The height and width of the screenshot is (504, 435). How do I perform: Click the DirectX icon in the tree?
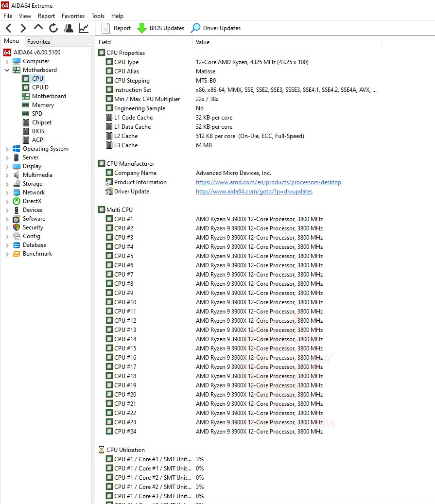17,201
